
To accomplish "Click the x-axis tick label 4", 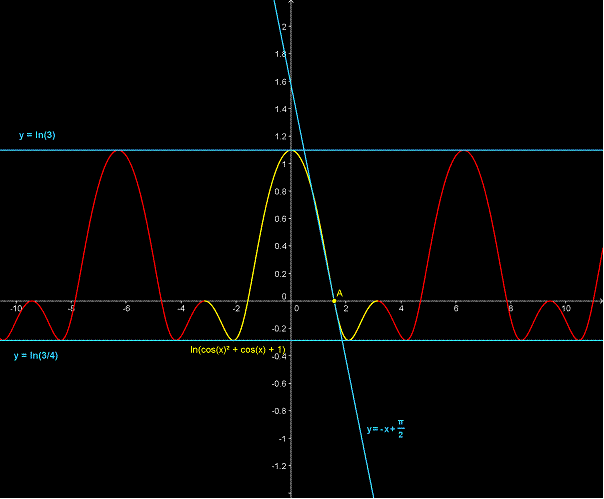I will click(x=401, y=309).
